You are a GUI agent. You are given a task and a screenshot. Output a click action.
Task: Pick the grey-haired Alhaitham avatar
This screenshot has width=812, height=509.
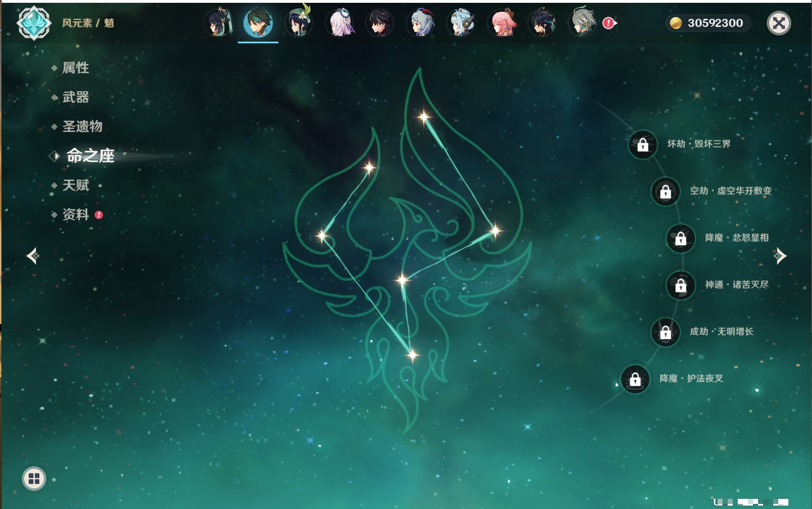(x=583, y=23)
